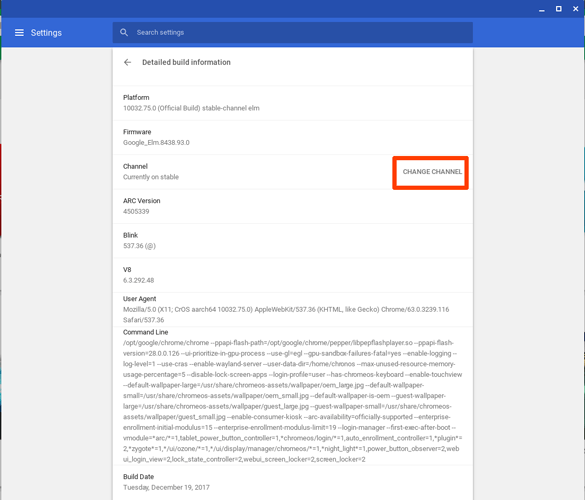Click the Channel label
Screen dimensions: 585x500
[x=135, y=166]
